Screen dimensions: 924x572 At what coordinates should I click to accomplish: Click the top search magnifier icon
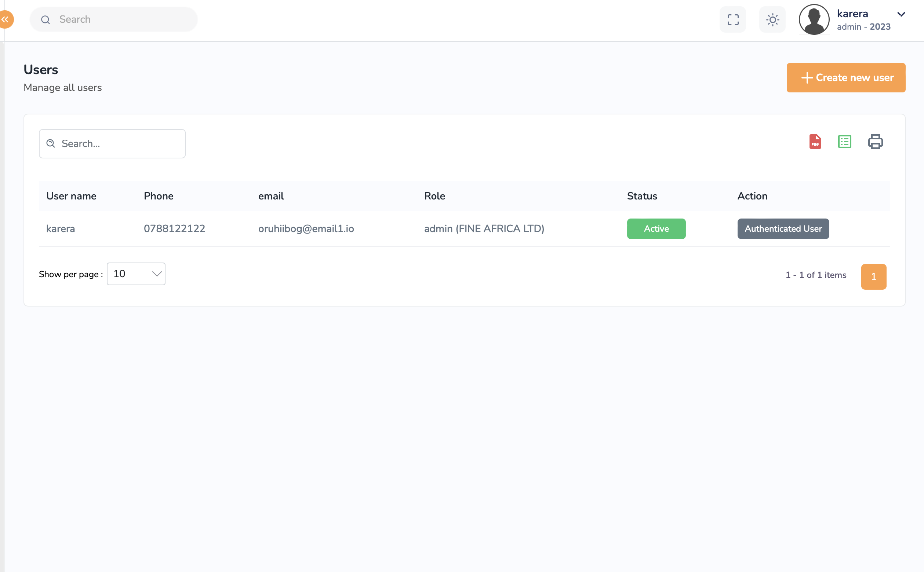[x=46, y=20]
